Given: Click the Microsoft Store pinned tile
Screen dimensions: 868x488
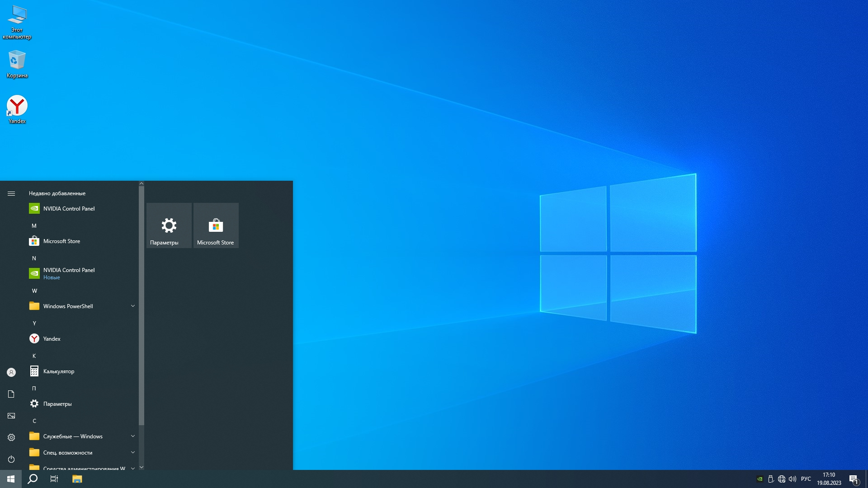Looking at the screenshot, I should (216, 225).
